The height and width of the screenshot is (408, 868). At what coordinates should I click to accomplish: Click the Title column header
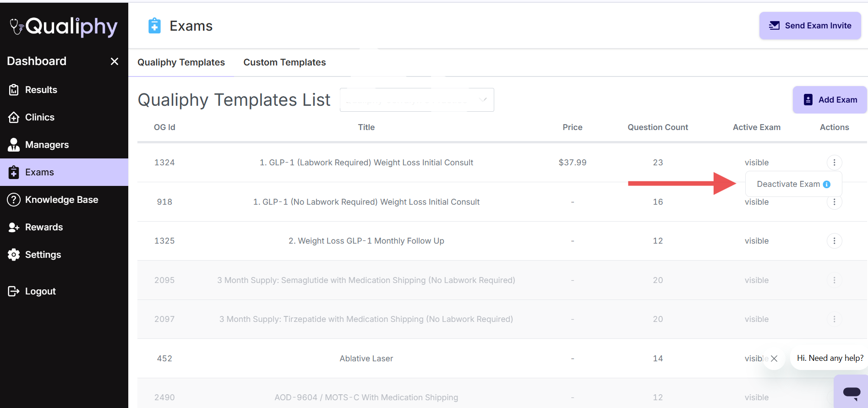[366, 127]
